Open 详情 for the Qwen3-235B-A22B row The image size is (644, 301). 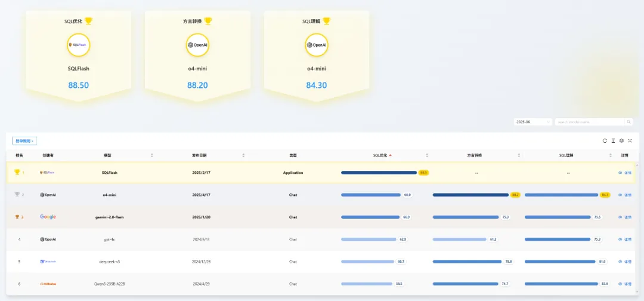625,284
